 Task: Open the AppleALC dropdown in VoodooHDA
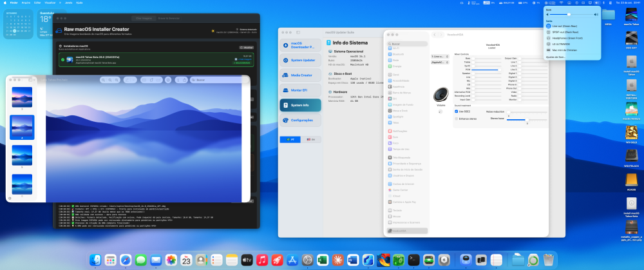pyautogui.click(x=440, y=63)
